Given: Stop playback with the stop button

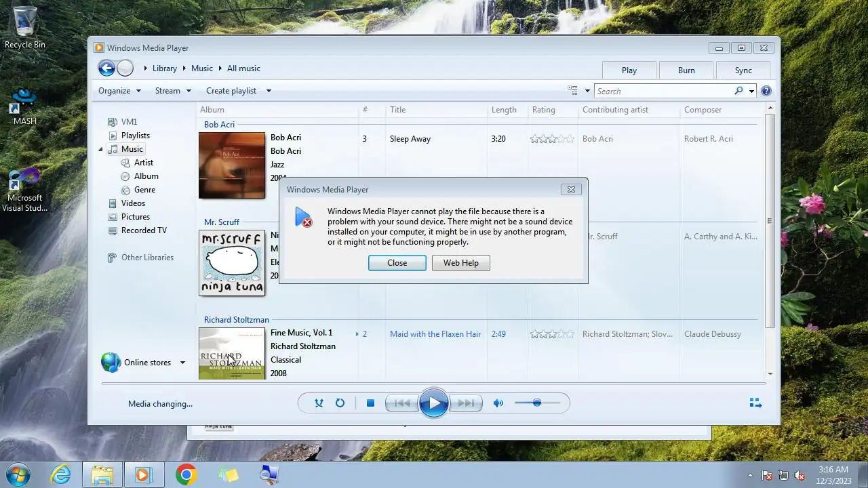Looking at the screenshot, I should 370,403.
